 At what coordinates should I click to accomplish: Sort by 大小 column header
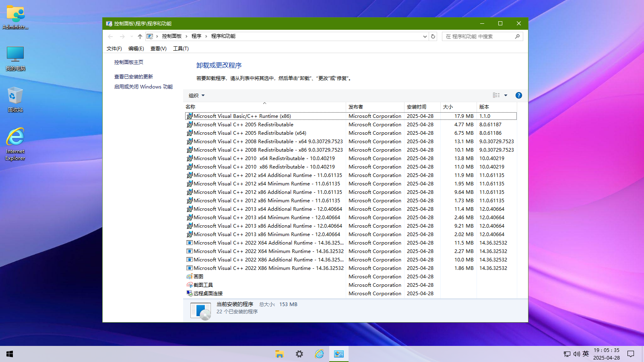click(x=459, y=107)
